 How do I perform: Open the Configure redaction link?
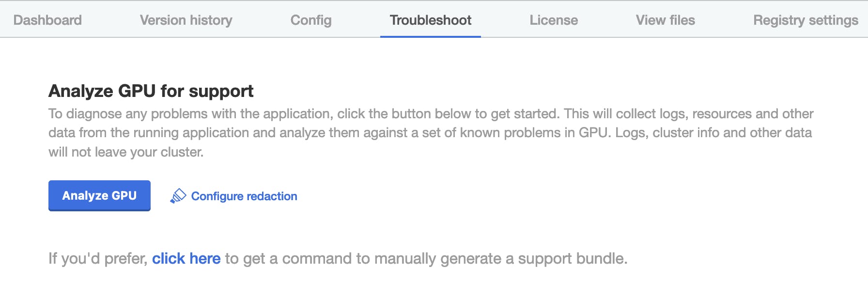[x=244, y=196]
